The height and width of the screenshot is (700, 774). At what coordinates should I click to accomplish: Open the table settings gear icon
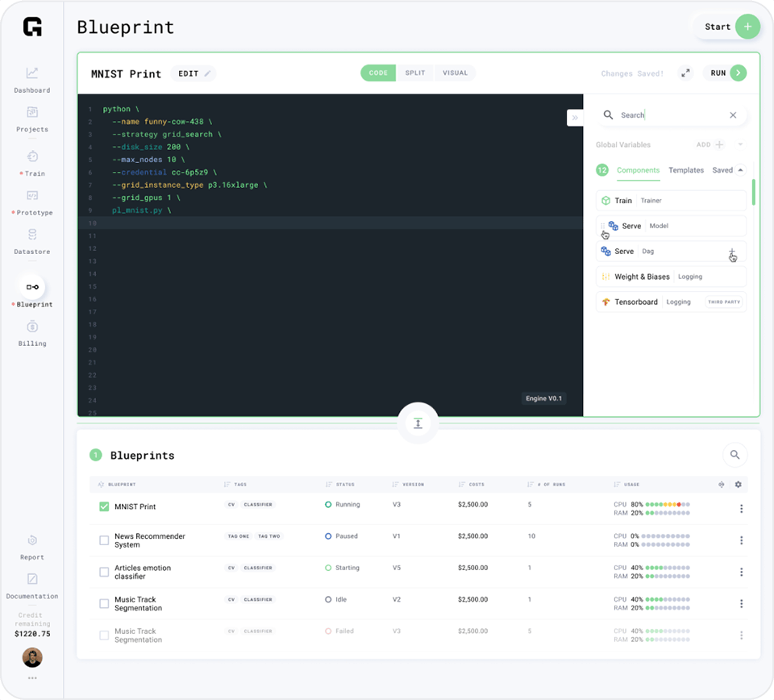[738, 484]
